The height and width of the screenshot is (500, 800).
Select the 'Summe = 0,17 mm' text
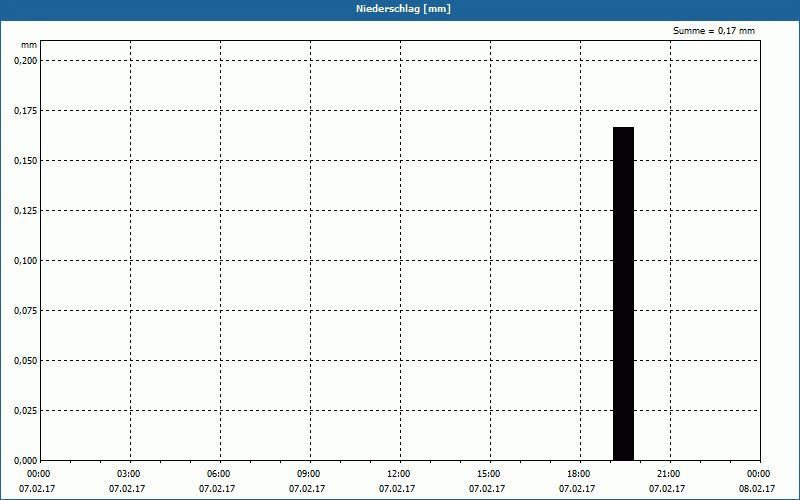click(x=714, y=31)
